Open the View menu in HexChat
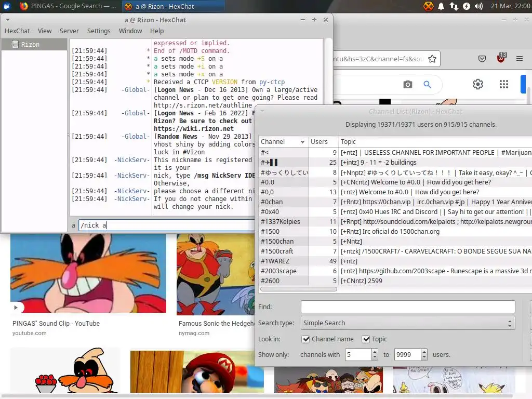The height and width of the screenshot is (399, 532). (x=45, y=31)
